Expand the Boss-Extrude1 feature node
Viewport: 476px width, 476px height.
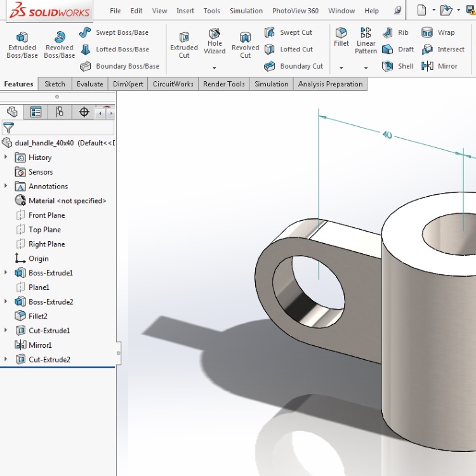(x=6, y=273)
